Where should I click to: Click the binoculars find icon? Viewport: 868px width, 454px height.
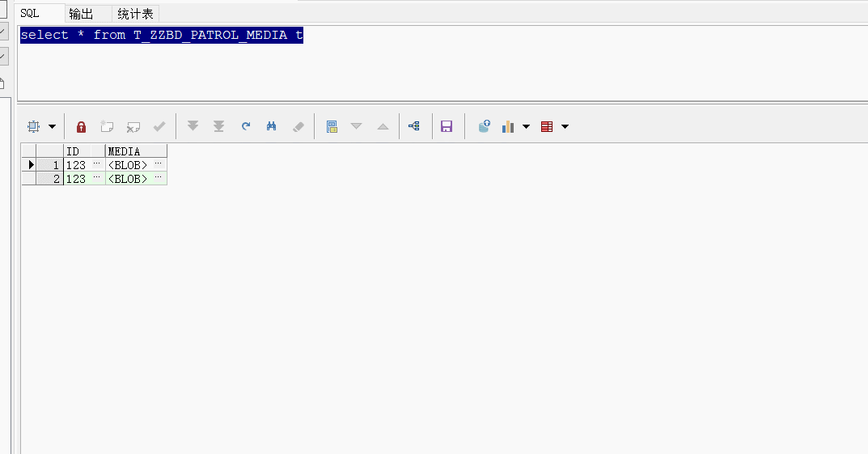pos(271,126)
